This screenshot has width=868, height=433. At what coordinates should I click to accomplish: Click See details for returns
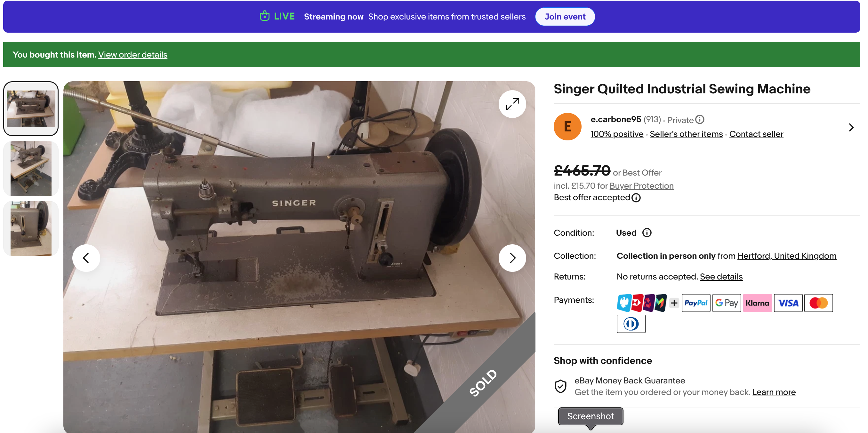click(x=721, y=277)
